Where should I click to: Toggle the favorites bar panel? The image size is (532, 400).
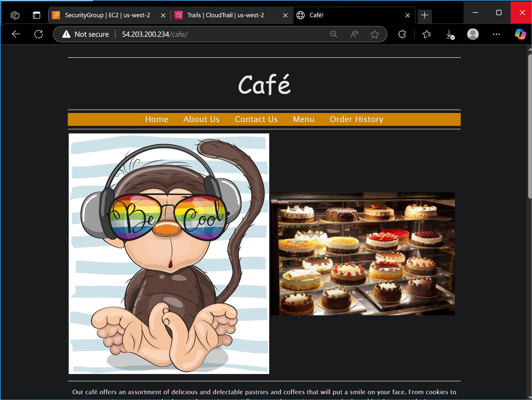tap(426, 34)
